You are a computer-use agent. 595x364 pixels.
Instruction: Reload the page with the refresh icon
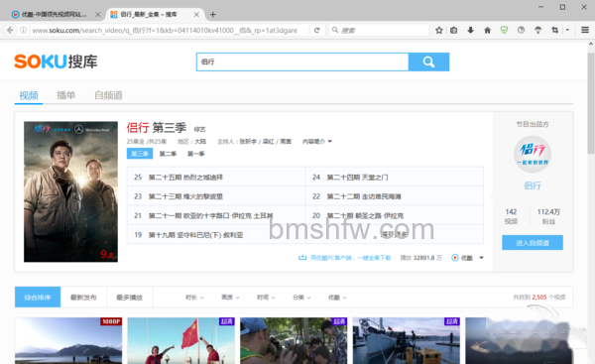[x=317, y=30]
